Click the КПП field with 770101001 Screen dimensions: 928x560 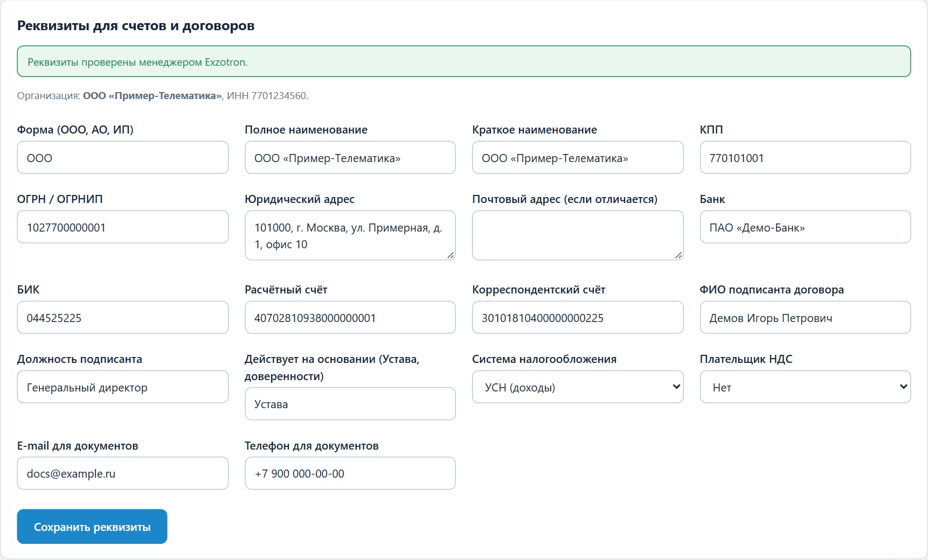click(805, 157)
